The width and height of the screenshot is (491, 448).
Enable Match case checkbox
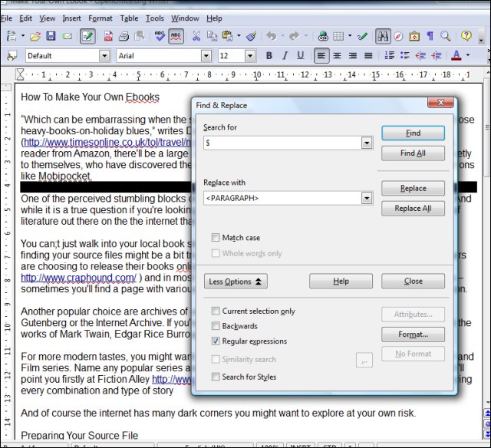coord(216,238)
